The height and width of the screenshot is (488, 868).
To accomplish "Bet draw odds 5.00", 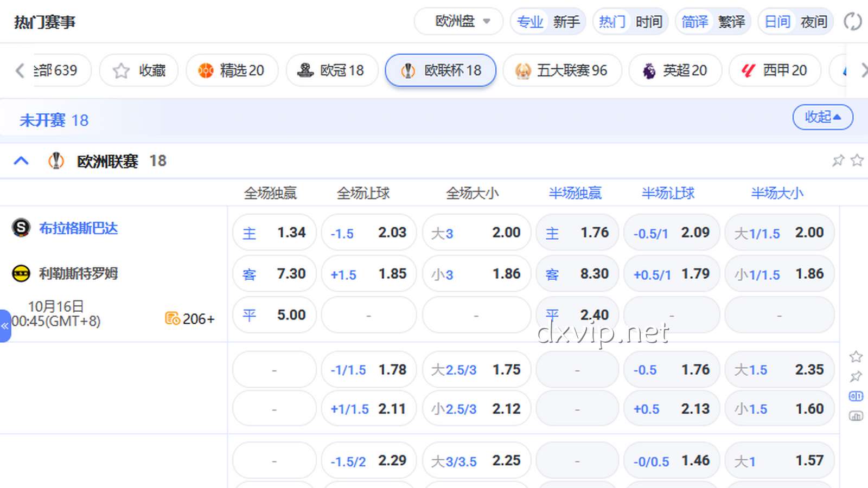I will point(275,315).
